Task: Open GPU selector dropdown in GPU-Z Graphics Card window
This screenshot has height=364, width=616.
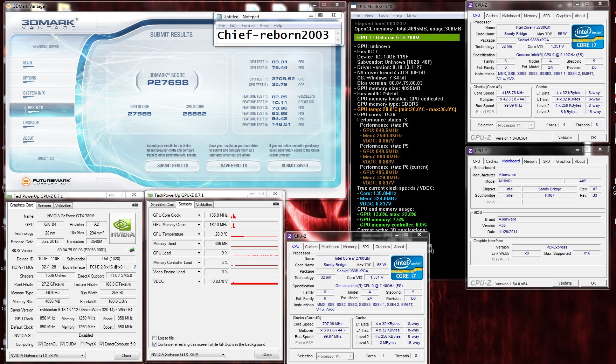Action: point(47,356)
